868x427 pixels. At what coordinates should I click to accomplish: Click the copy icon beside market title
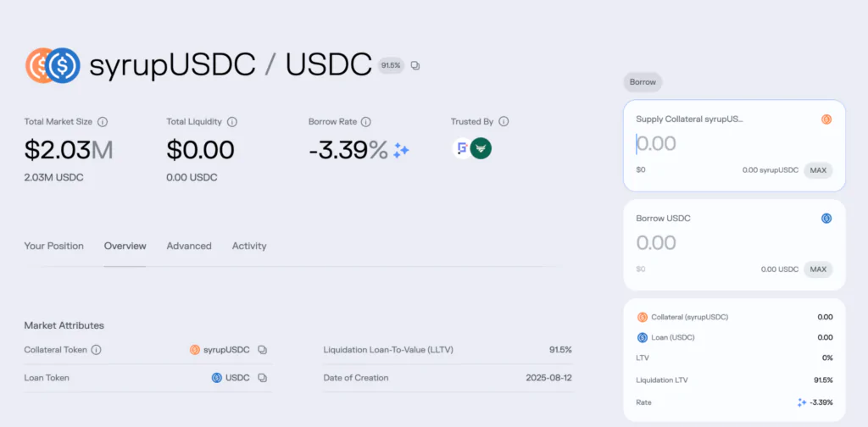415,65
